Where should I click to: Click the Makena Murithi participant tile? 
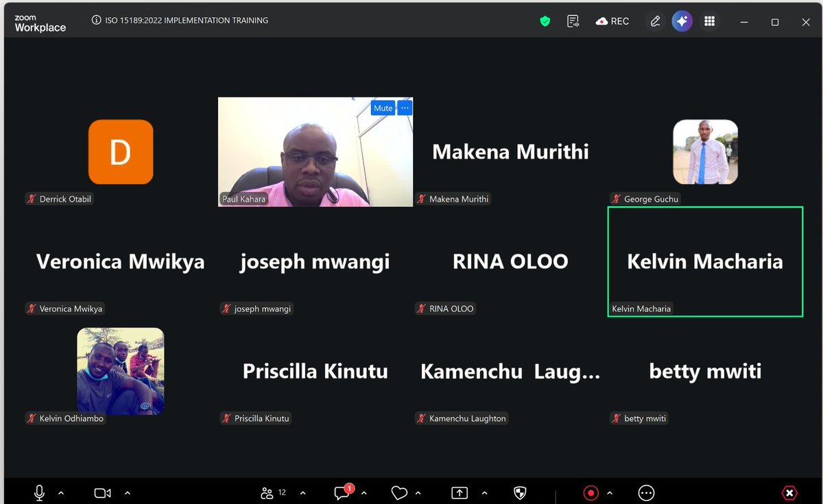[x=510, y=152]
